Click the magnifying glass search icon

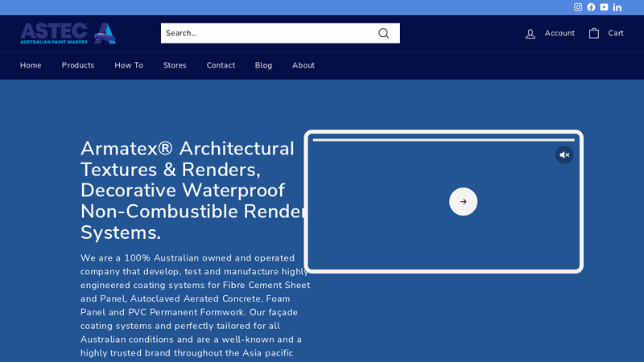tap(384, 33)
